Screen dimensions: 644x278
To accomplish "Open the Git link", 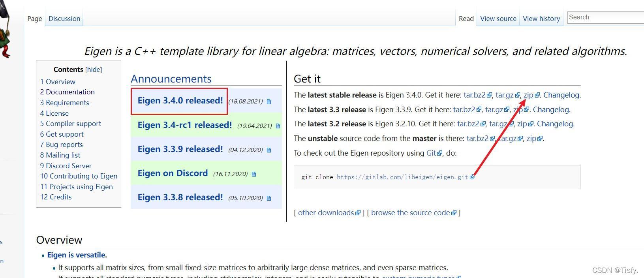I will click(434, 153).
